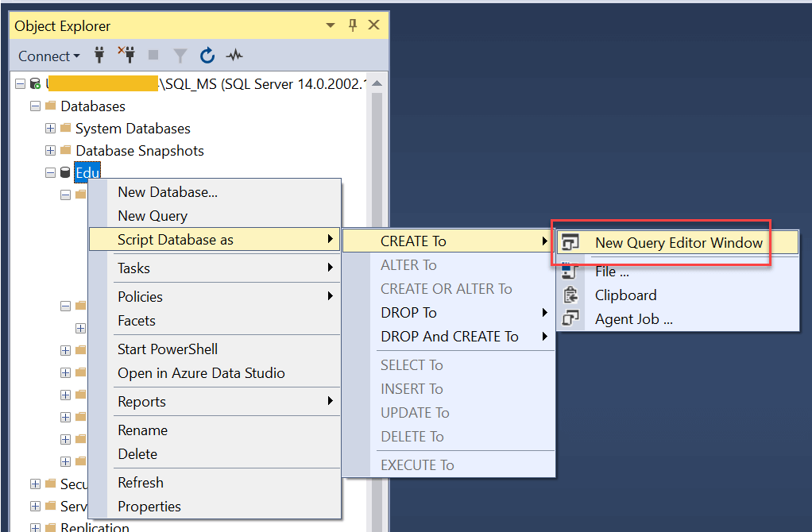Click the Refresh icon in Object Explorer toolbar
The width and height of the screenshot is (812, 532).
207,56
